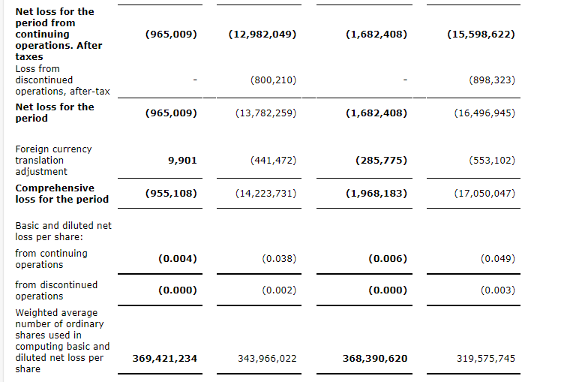
Task: Click the 319,575,745 weighted shares figure
Action: tap(486, 358)
